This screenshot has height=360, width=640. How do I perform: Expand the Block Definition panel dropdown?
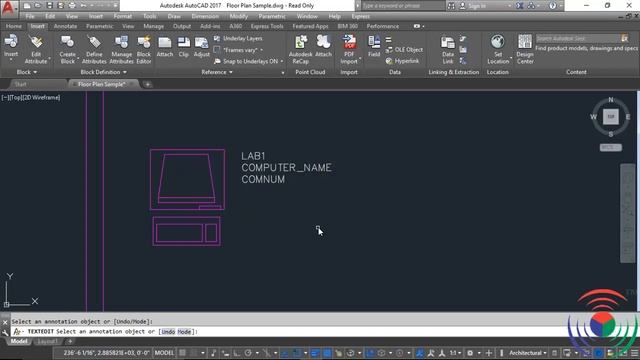tap(104, 72)
